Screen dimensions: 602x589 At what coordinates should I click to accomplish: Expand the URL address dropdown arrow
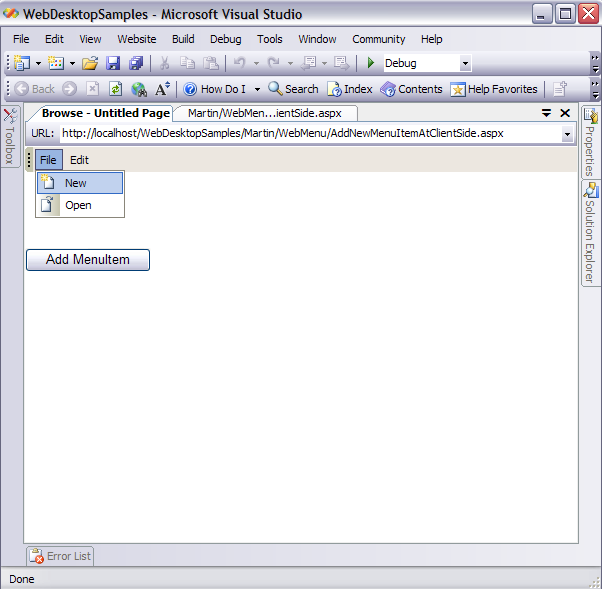coord(567,133)
